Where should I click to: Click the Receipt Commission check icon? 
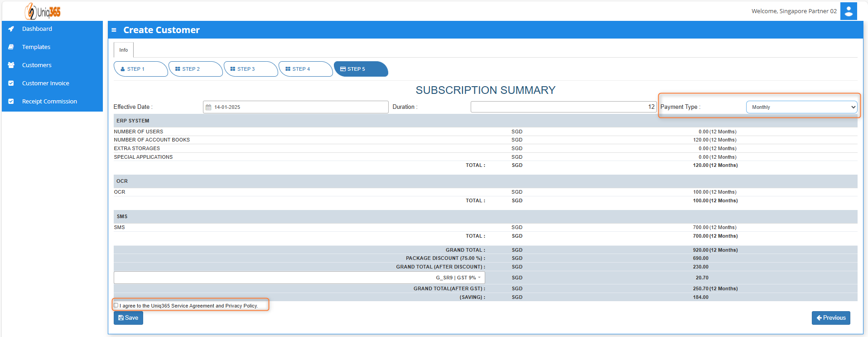(11, 102)
